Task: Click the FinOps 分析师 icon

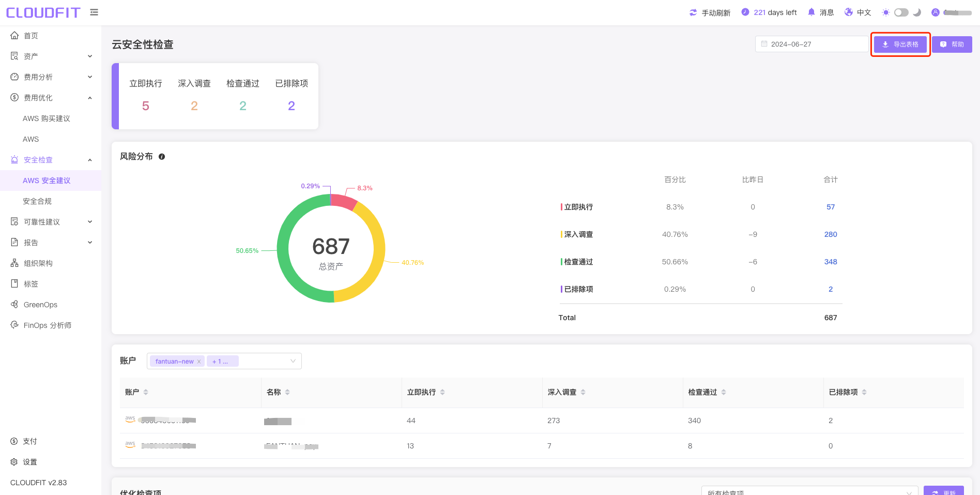Action: coord(14,325)
